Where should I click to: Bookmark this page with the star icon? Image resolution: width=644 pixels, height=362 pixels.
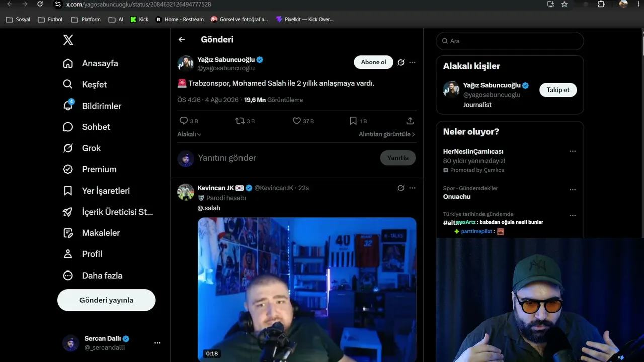565,4
